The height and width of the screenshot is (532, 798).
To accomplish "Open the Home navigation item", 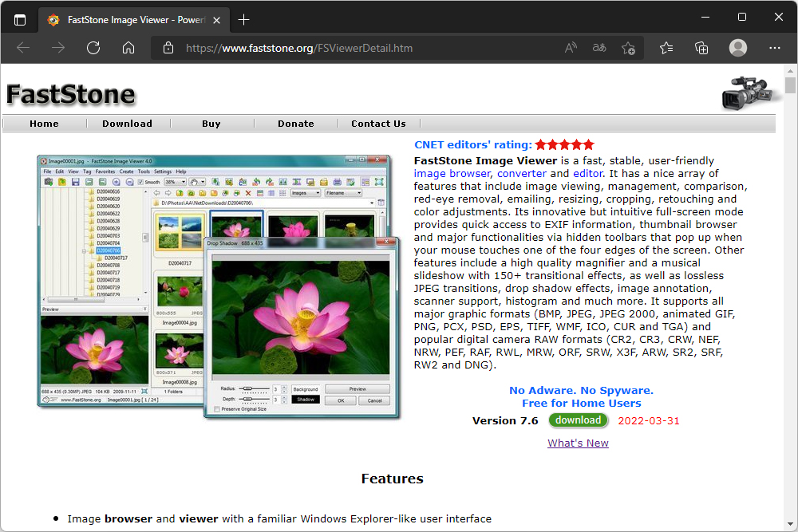I will pos(44,124).
